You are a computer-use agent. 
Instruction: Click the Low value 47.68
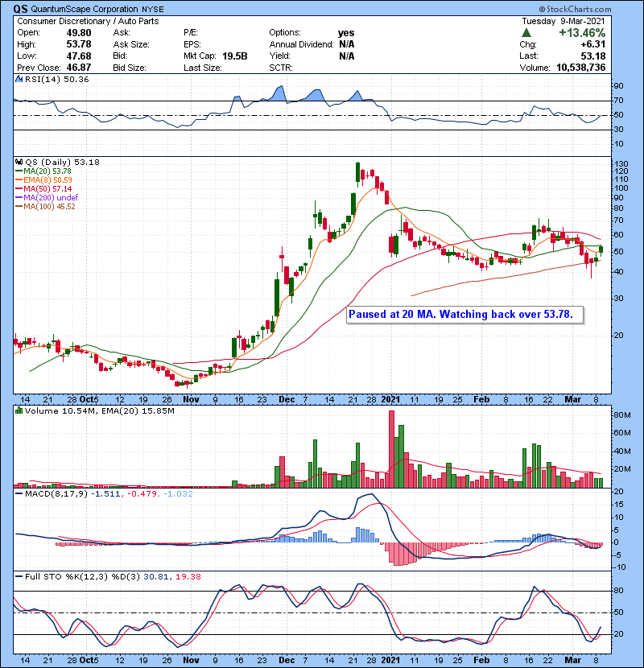point(79,56)
